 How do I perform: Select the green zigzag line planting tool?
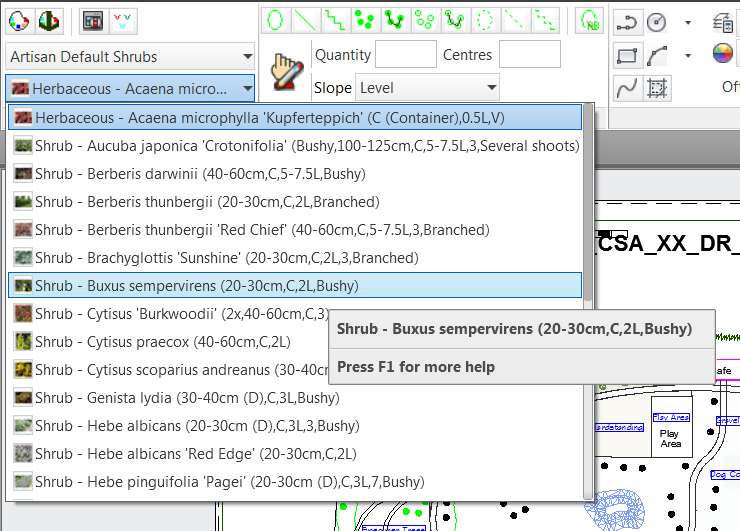[336, 19]
